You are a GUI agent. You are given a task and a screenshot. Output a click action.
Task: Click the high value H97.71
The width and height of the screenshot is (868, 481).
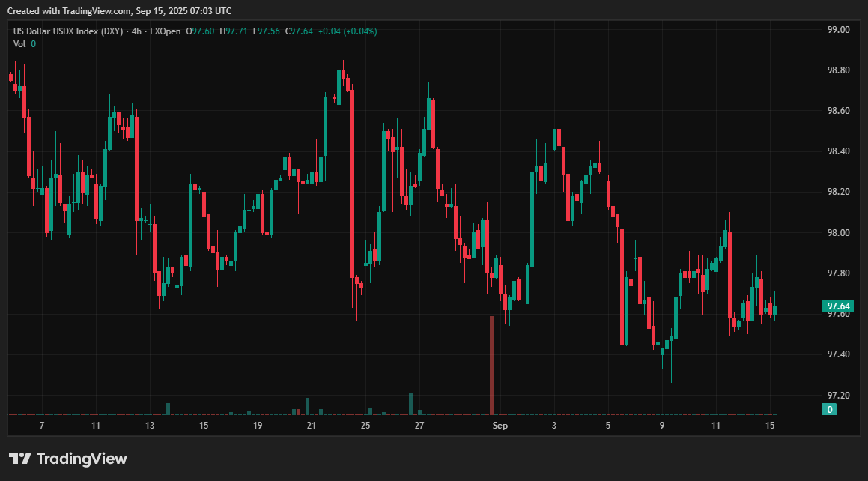[x=234, y=31]
